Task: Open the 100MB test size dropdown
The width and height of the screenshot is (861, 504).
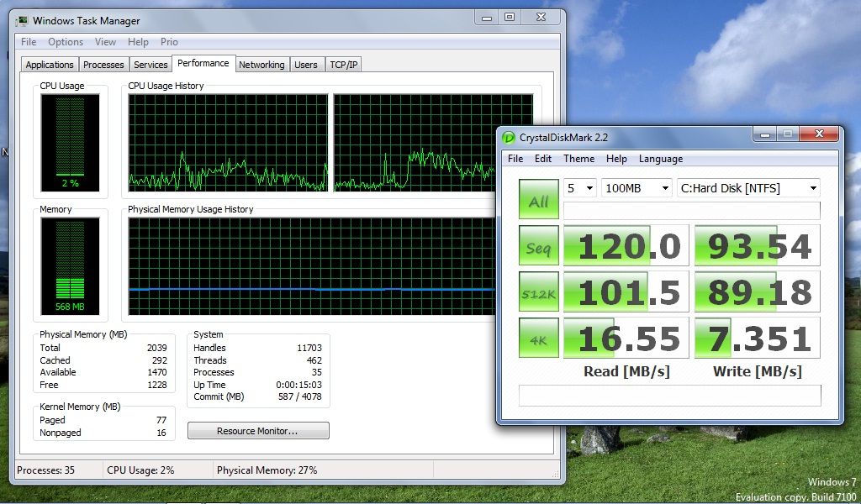Action: tap(637, 188)
